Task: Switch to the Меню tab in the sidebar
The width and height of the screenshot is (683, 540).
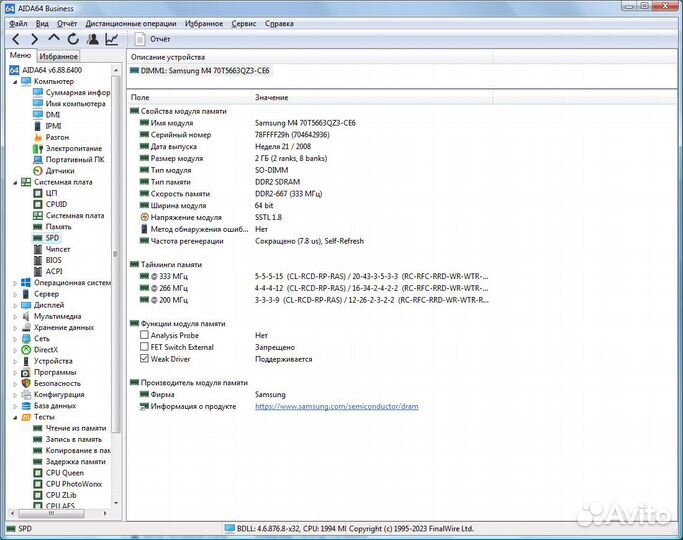Action: tap(20, 55)
